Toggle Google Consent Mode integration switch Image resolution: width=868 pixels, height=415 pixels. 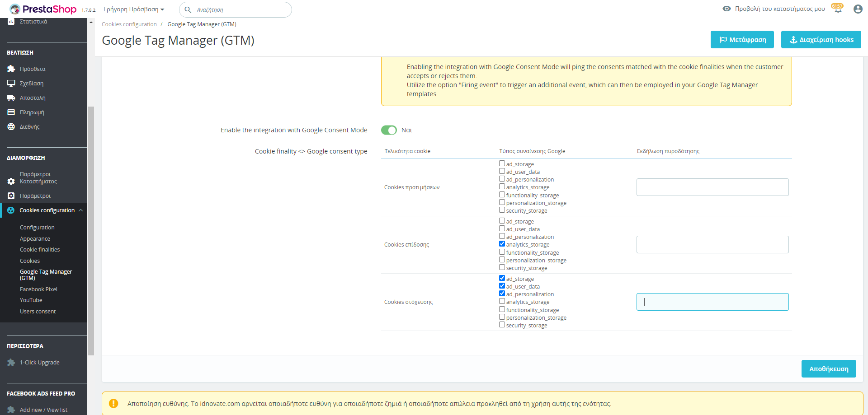(389, 130)
